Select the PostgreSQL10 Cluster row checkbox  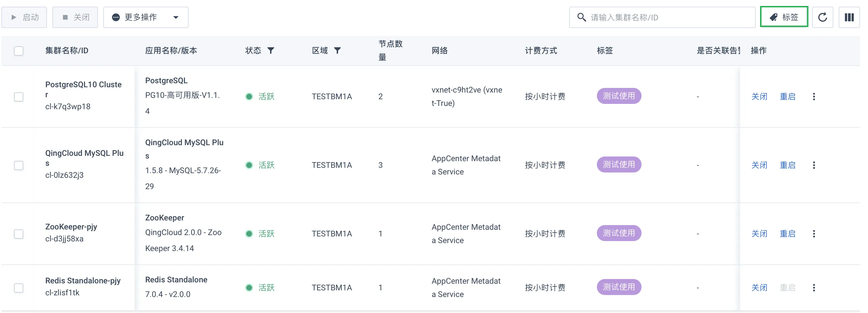point(19,97)
